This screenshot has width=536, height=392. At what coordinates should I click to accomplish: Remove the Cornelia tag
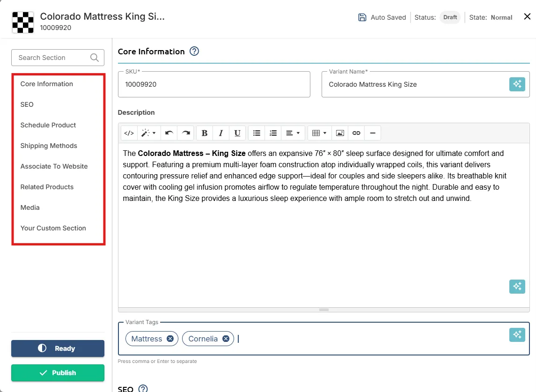pos(226,339)
